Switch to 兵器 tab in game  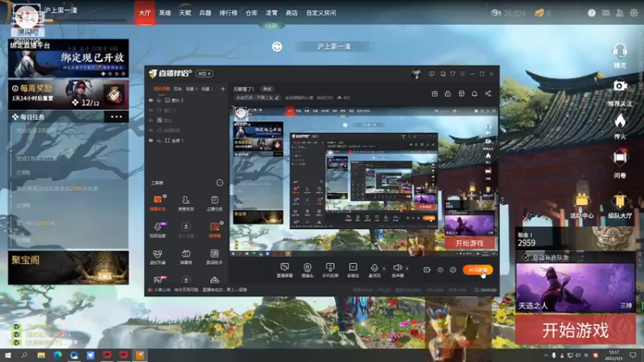(x=205, y=13)
